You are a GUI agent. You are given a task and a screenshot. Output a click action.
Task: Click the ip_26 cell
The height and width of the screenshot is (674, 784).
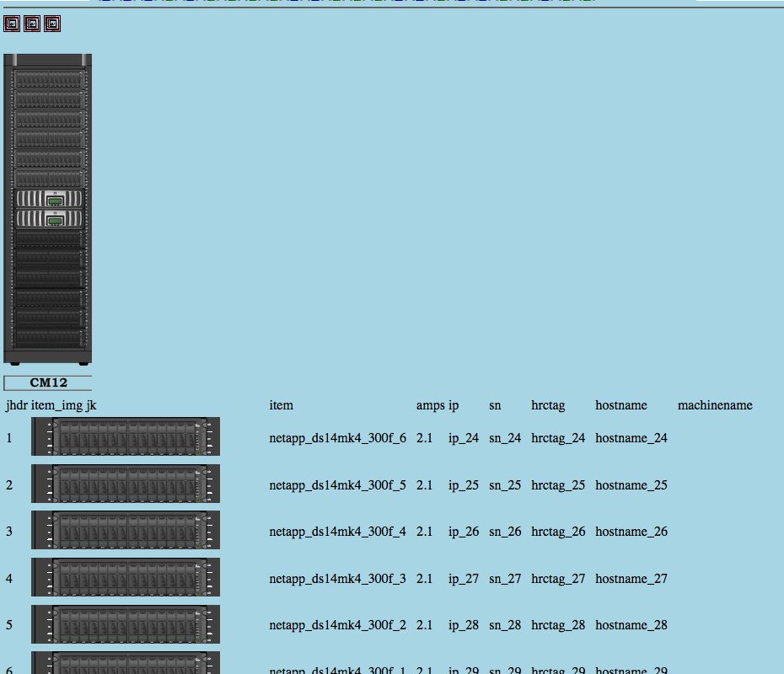(464, 532)
